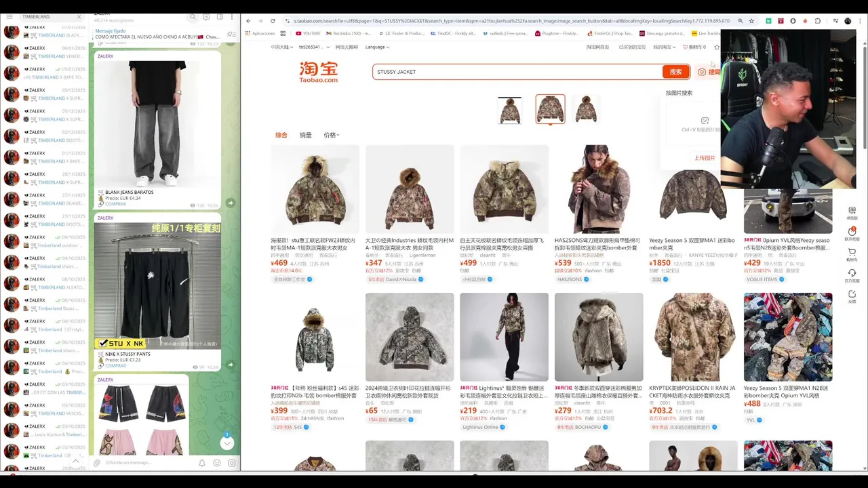Open YOUTUBE bookmark in bookmarks bar
This screenshot has height=488, width=868.
309,33
